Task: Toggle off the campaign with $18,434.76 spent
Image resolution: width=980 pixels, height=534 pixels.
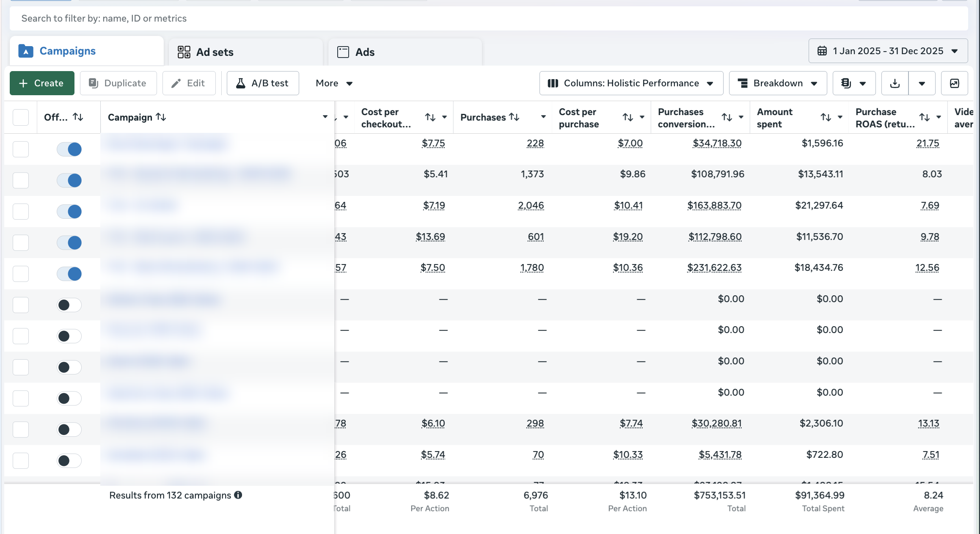Action: 69,274
